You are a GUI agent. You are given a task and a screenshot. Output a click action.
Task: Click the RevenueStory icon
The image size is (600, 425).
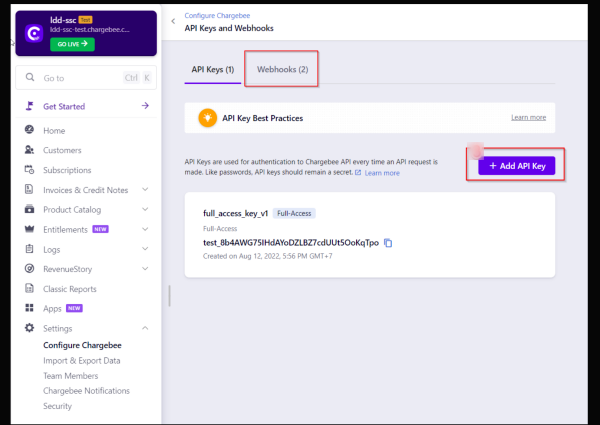tap(29, 269)
